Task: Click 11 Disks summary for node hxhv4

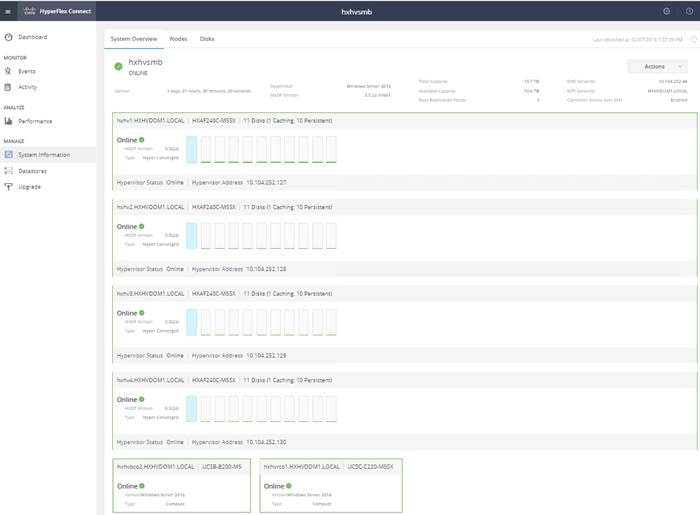Action: click(x=288, y=380)
